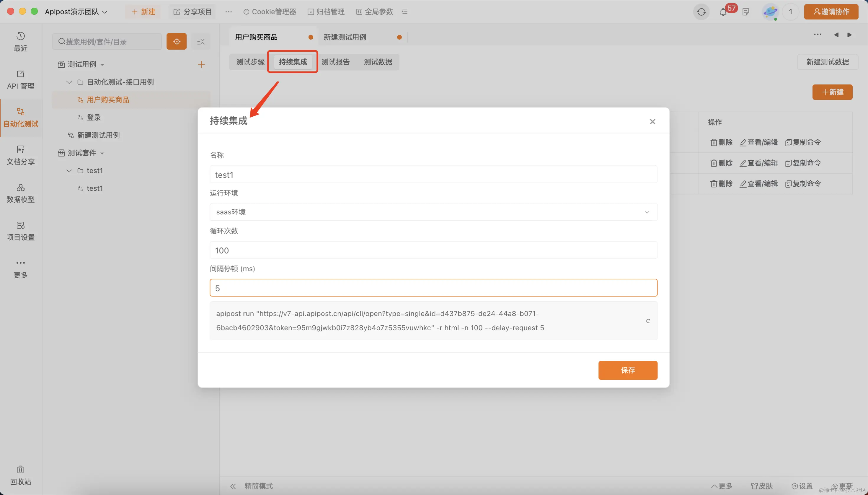Open the 运行环境 saas环境 dropdown
The width and height of the screenshot is (868, 495).
pos(433,212)
